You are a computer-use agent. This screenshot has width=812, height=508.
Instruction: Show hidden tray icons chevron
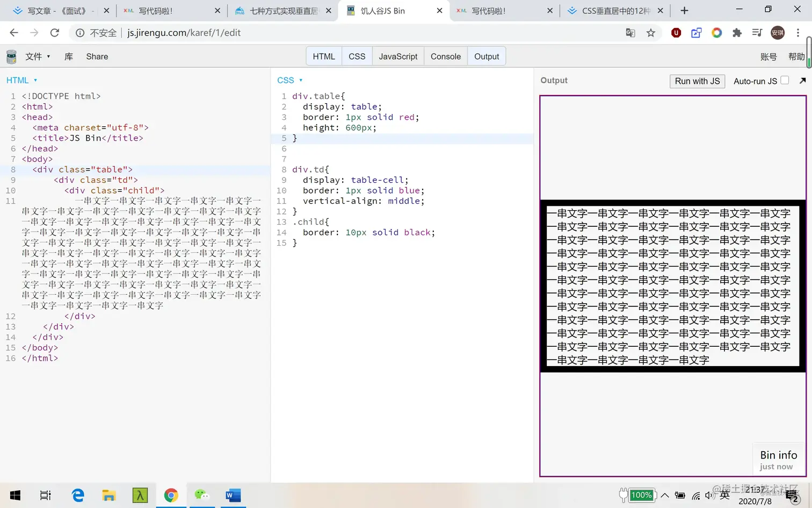point(665,495)
